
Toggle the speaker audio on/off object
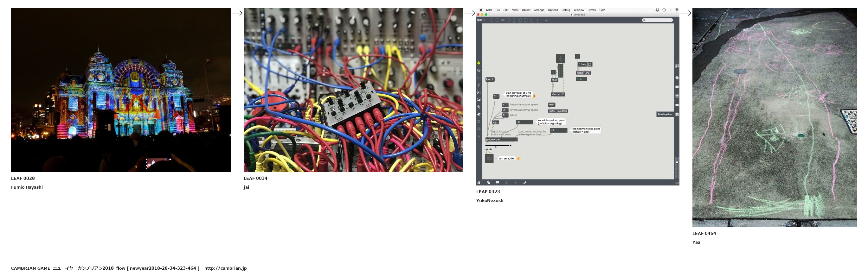point(489,159)
